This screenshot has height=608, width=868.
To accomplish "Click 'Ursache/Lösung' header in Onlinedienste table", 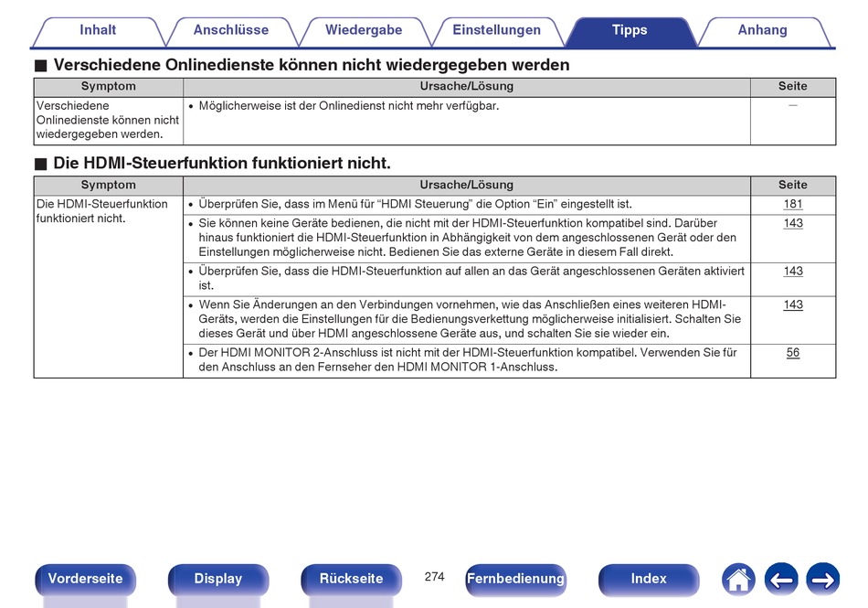I will [467, 86].
